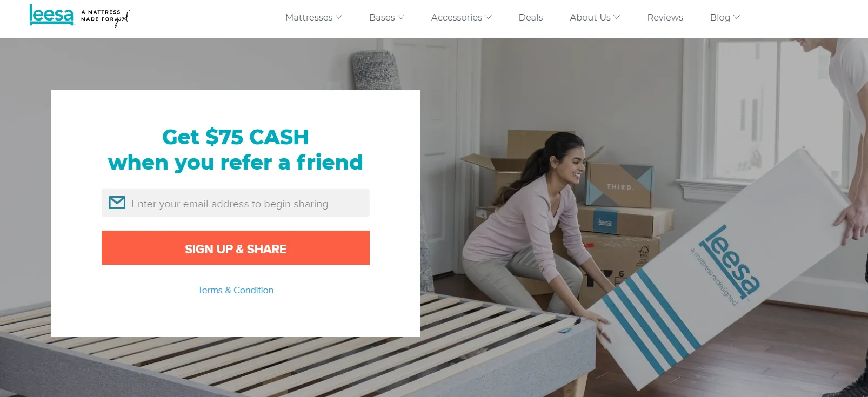Click the SIGN UP & SHARE button
The height and width of the screenshot is (397, 868).
coord(236,248)
